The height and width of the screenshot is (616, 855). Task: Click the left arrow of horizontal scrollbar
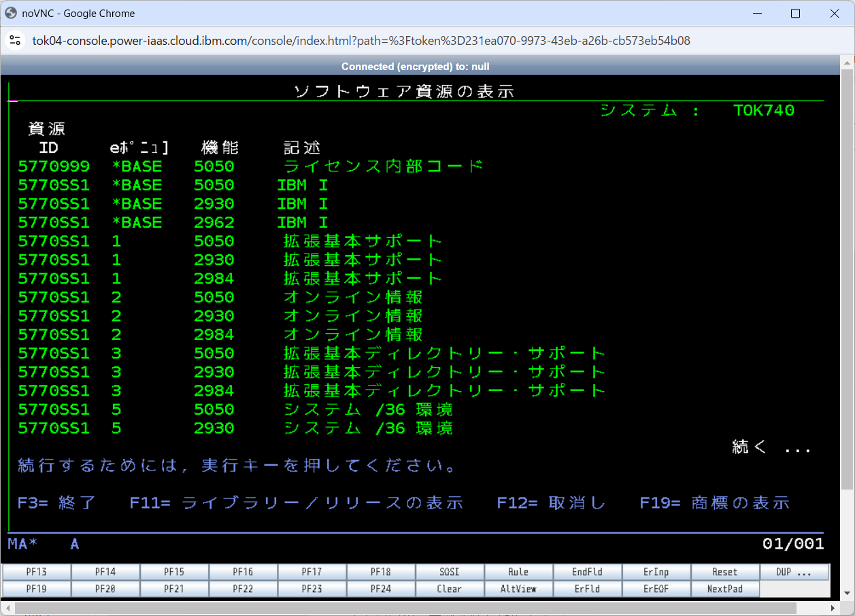(7, 607)
